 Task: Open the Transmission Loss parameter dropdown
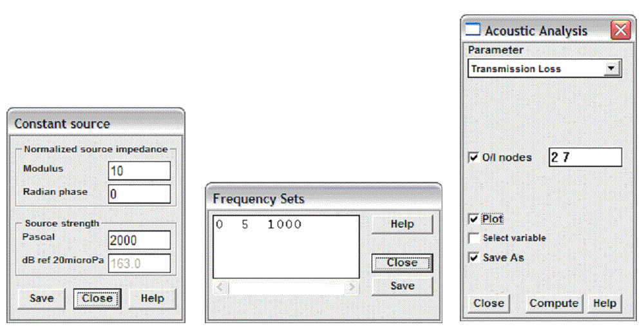coord(612,68)
